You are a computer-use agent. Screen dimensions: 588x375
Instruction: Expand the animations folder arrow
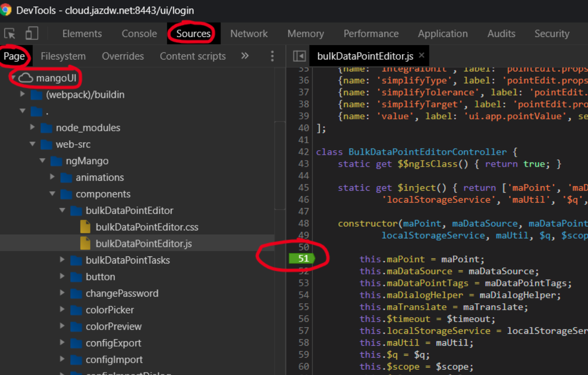pos(52,177)
